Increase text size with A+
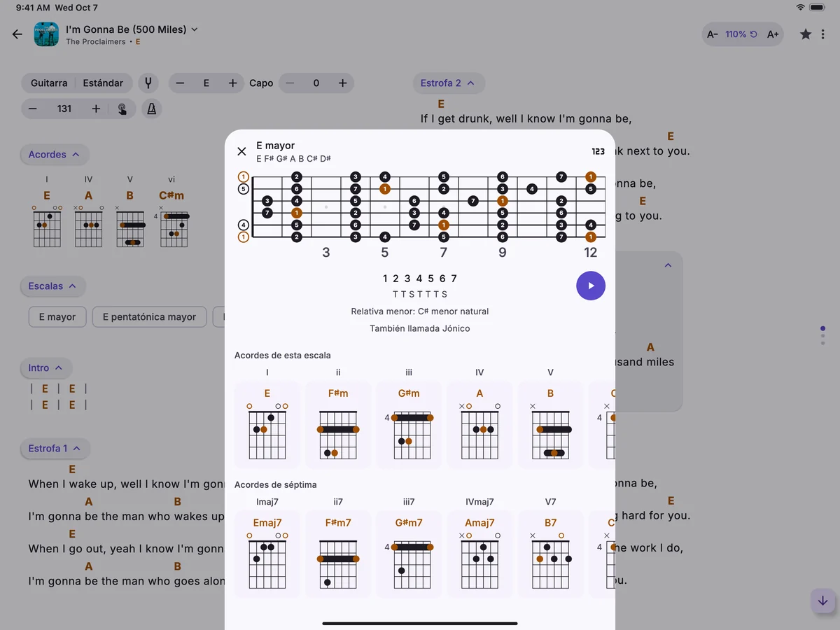 [773, 34]
